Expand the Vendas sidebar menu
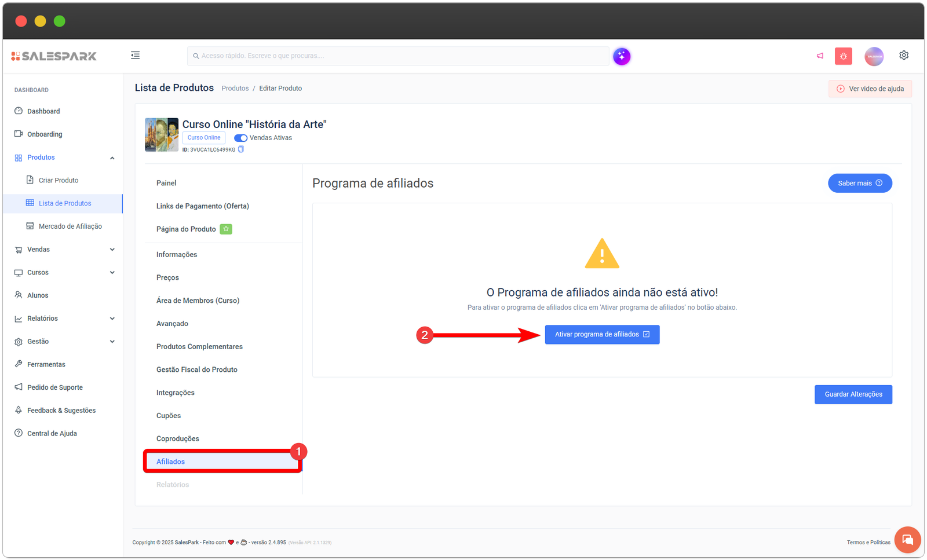 tap(112, 250)
